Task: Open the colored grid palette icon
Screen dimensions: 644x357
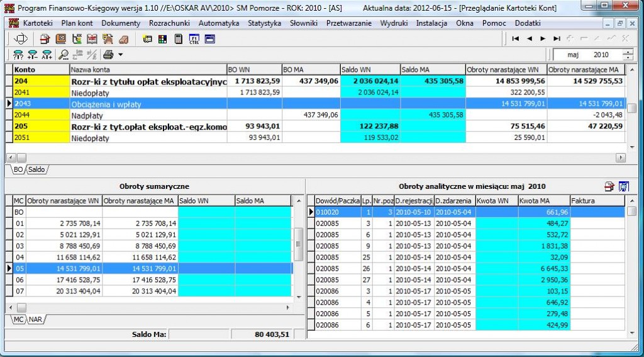Action: pyautogui.click(x=163, y=40)
